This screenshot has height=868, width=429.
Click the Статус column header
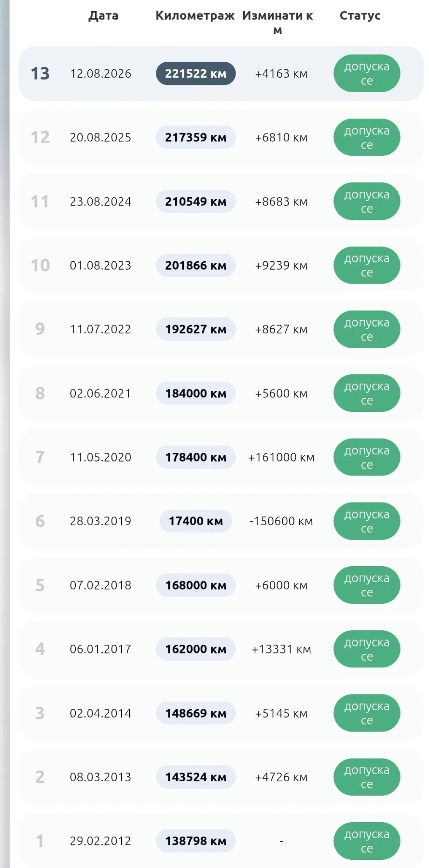(x=360, y=15)
